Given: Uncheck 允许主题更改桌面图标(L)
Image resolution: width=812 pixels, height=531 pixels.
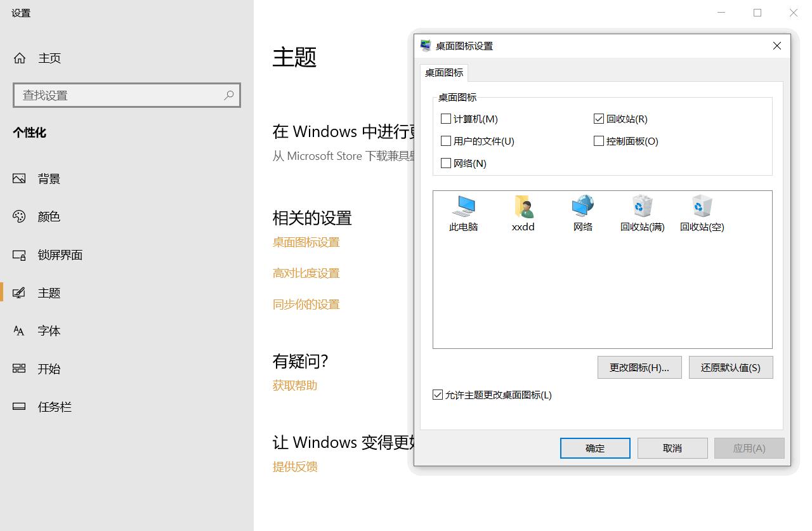Looking at the screenshot, I should point(437,395).
